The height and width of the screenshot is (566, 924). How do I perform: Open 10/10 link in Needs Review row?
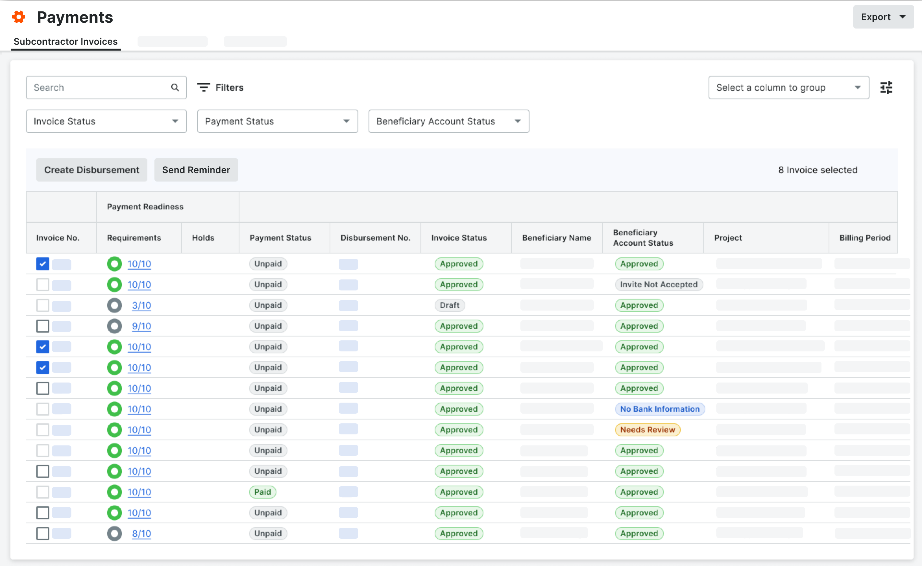(140, 430)
